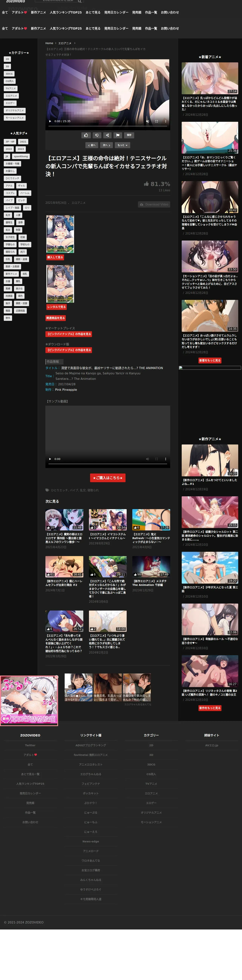The height and width of the screenshot is (980, 242).
Task: Click the 2022 popular tag
Action: 9,149
